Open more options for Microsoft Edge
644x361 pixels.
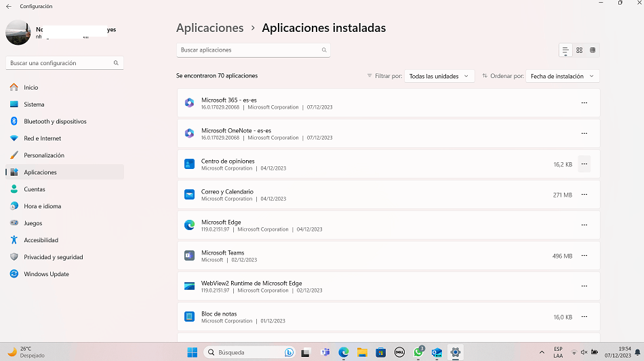(584, 225)
